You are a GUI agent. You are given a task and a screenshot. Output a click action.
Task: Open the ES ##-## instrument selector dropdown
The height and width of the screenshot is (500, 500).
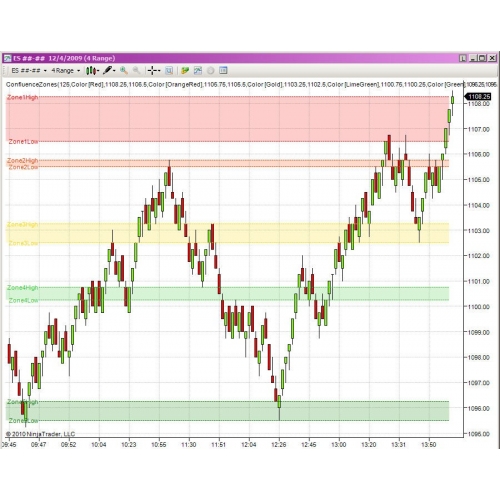click(x=29, y=71)
